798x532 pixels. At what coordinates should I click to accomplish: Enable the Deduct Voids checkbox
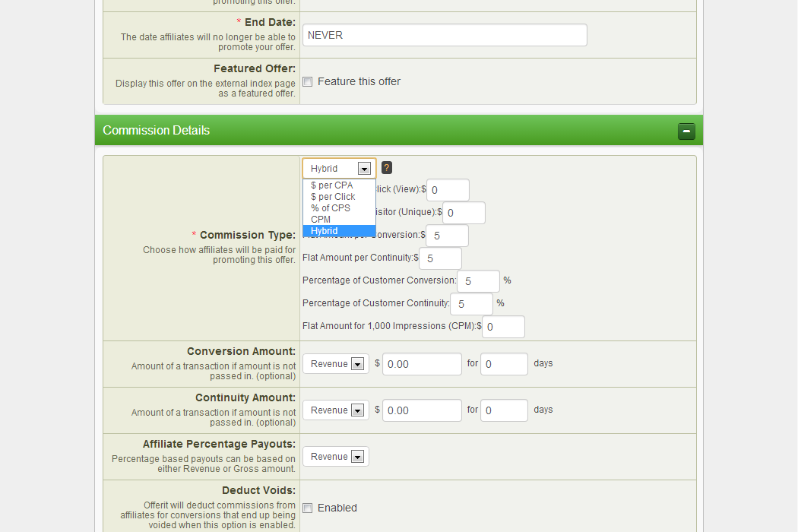point(308,508)
